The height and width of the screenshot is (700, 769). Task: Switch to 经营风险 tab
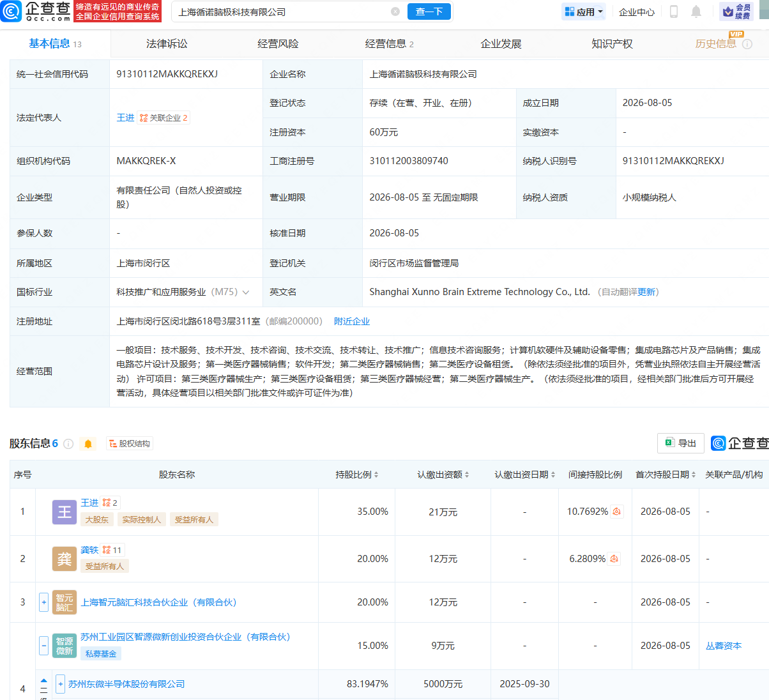(278, 44)
